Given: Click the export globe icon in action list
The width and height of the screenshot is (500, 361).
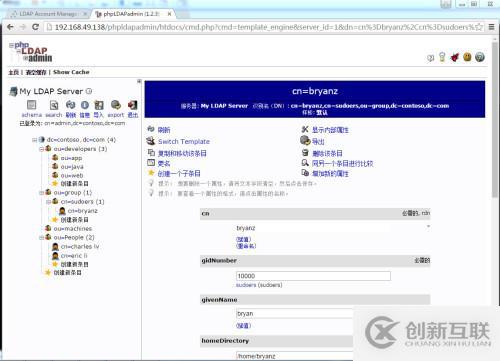Looking at the screenshot, I should [x=305, y=140].
